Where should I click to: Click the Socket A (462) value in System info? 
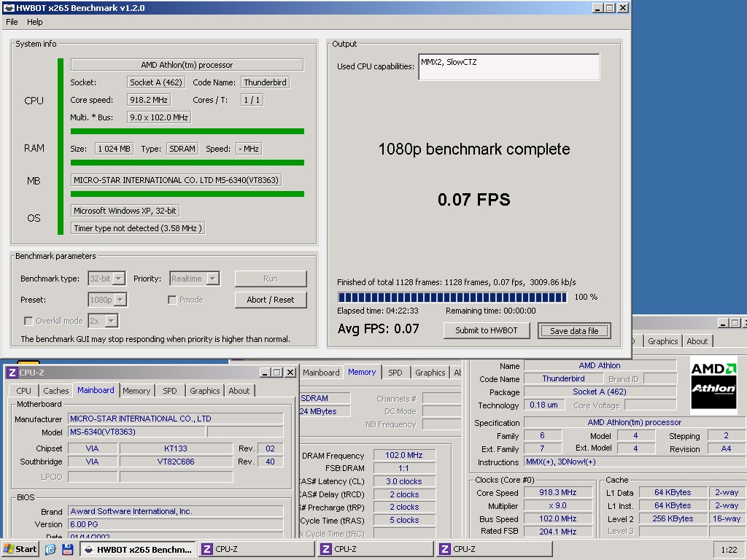pos(156,82)
